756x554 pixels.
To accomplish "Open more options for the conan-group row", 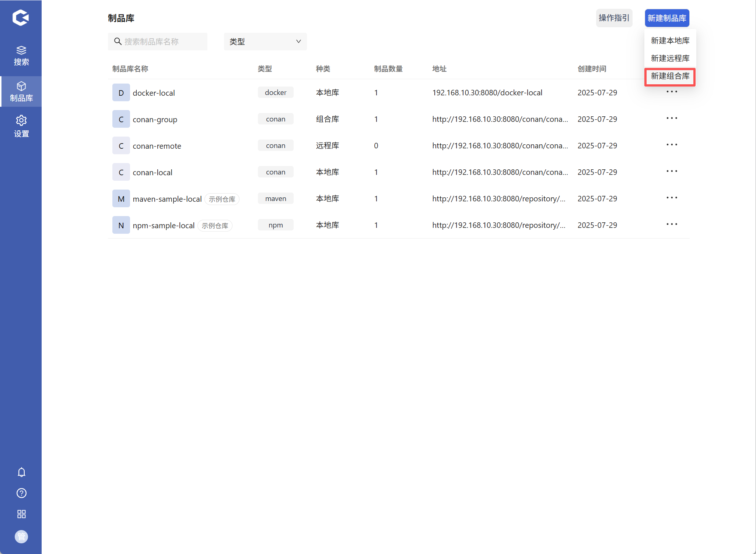I will pyautogui.click(x=671, y=119).
